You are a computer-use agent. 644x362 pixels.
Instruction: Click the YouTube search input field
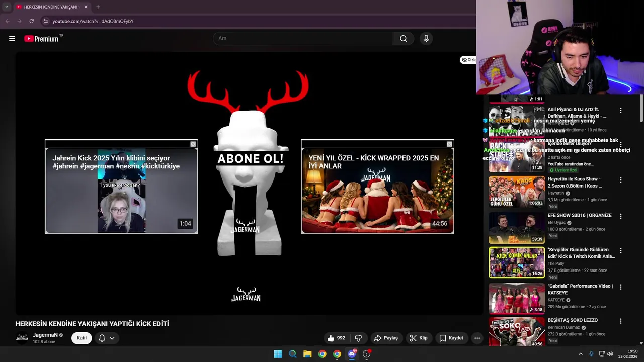pos(303,39)
